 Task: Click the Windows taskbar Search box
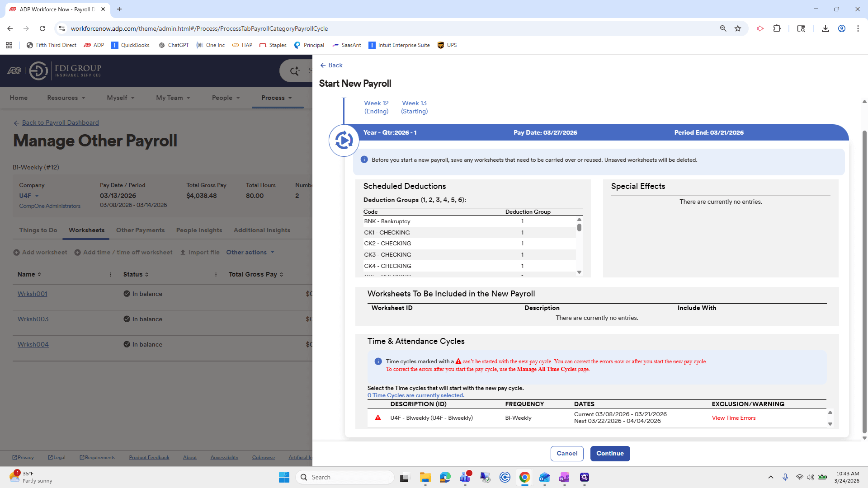tap(344, 477)
